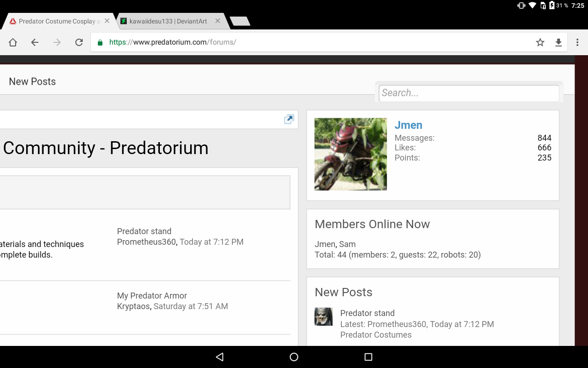This screenshot has height=368, width=588.
Task: Tap the battery status icon
Action: pyautogui.click(x=552, y=6)
